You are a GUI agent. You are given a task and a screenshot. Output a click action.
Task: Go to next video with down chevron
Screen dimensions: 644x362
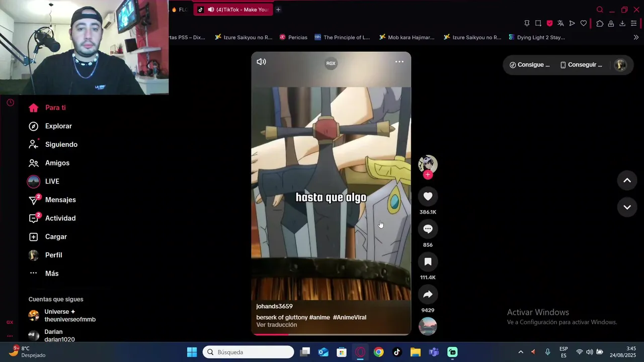(x=627, y=207)
